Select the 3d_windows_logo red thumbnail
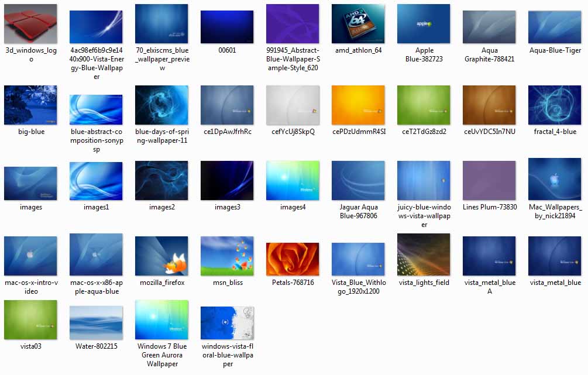Screen dimensions: 588x375 [x=30, y=23]
